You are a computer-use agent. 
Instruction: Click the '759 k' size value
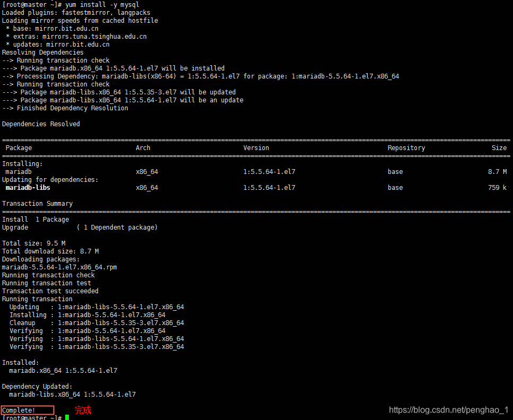[x=497, y=188]
